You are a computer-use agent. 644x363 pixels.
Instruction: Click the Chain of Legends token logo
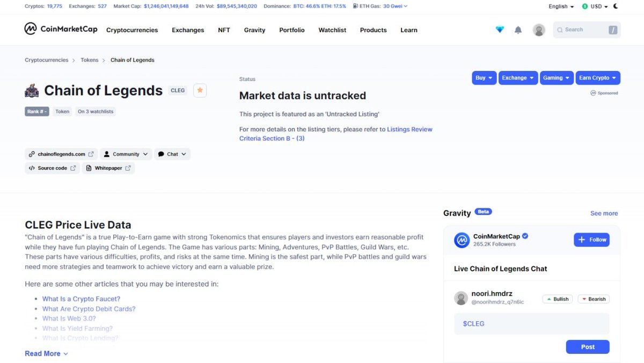pos(32,91)
